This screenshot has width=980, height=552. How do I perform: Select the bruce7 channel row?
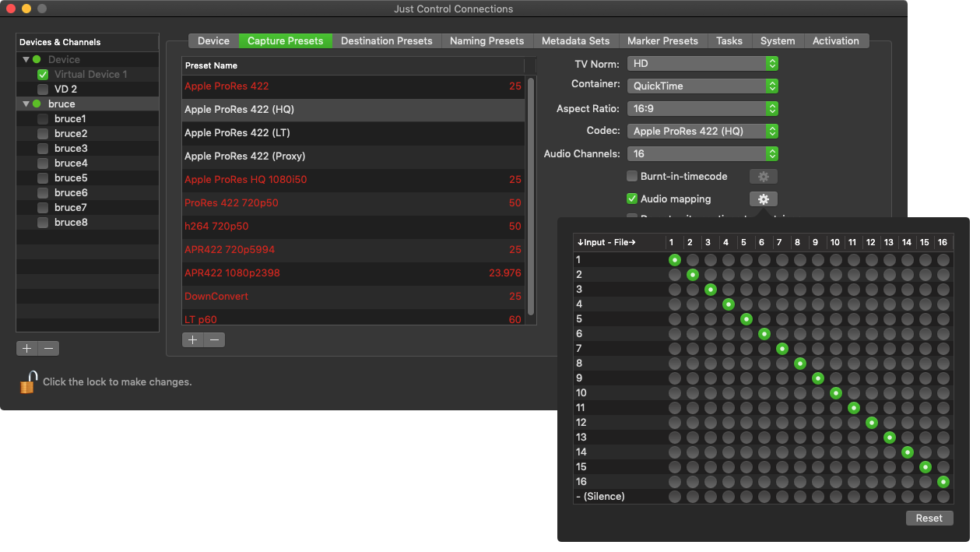pyautogui.click(x=88, y=208)
